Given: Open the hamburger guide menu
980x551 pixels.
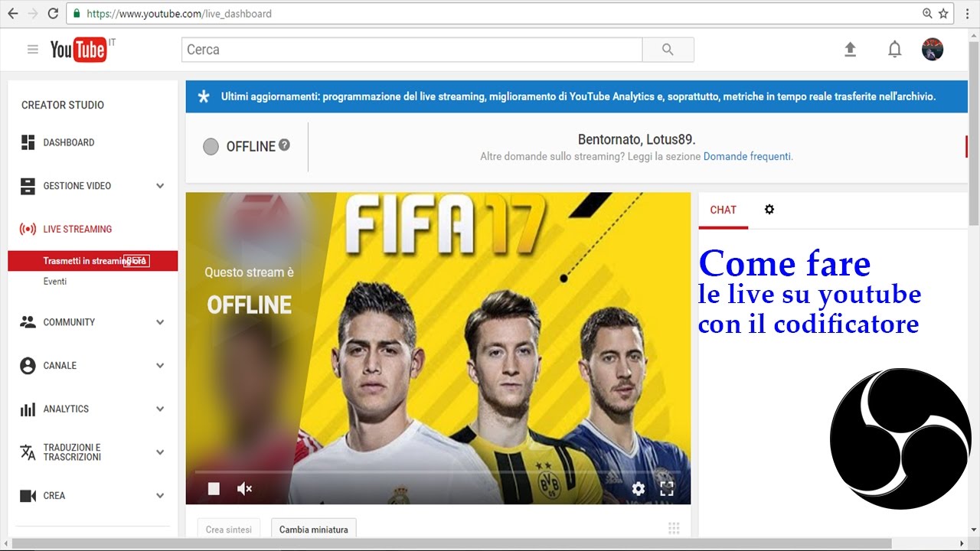Looking at the screenshot, I should coord(32,50).
